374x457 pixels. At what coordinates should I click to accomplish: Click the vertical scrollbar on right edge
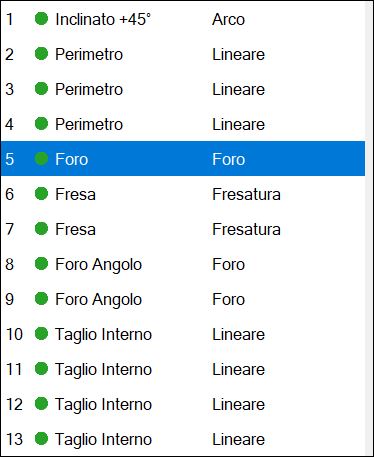(x=369, y=228)
